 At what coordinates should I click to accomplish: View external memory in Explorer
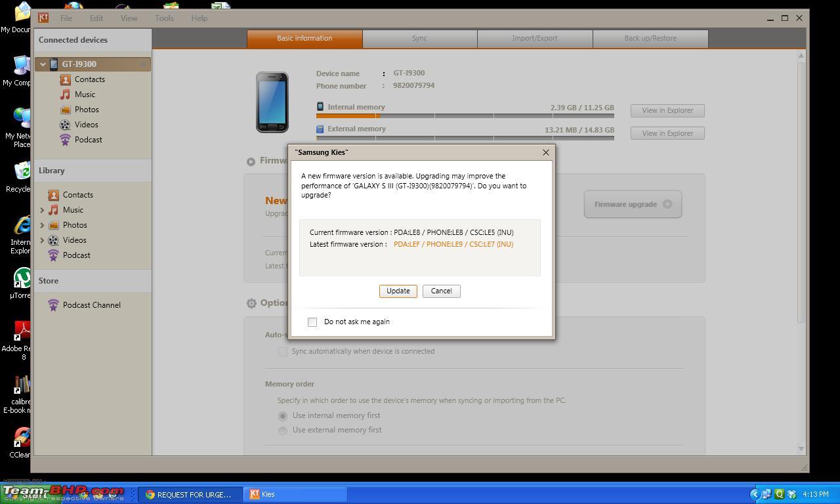click(667, 133)
